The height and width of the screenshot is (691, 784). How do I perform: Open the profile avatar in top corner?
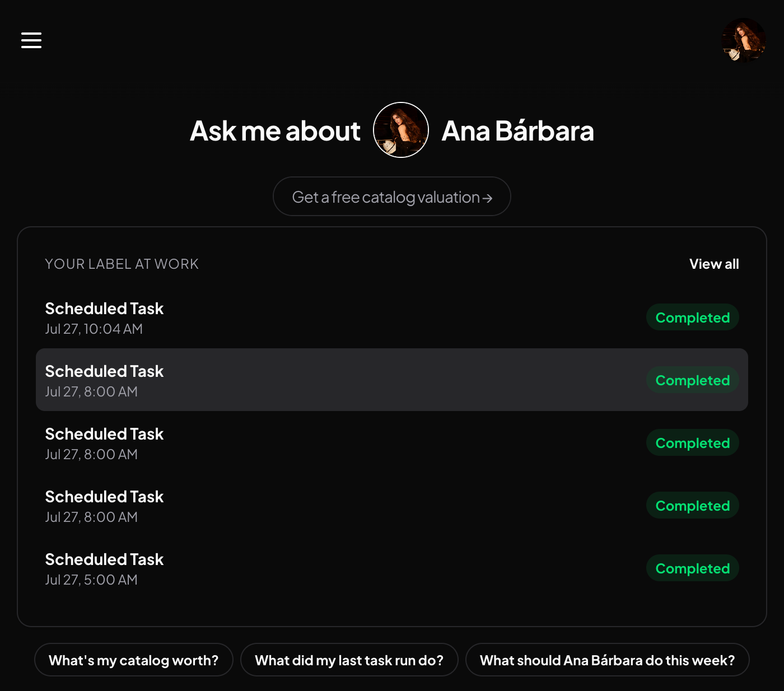tap(744, 40)
